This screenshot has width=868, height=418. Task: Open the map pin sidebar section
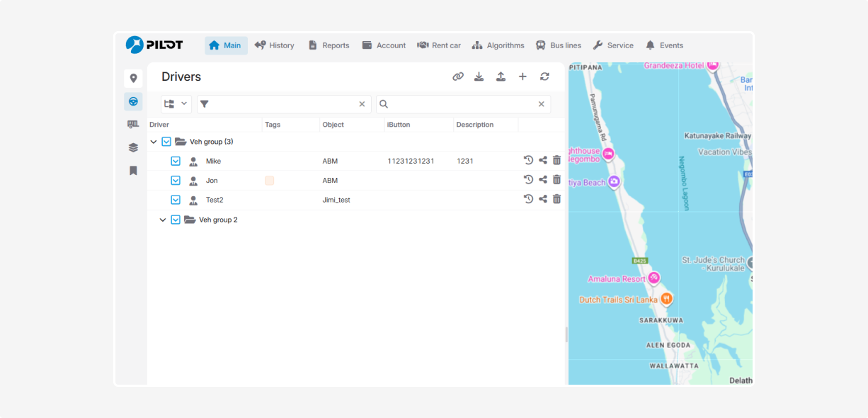133,79
